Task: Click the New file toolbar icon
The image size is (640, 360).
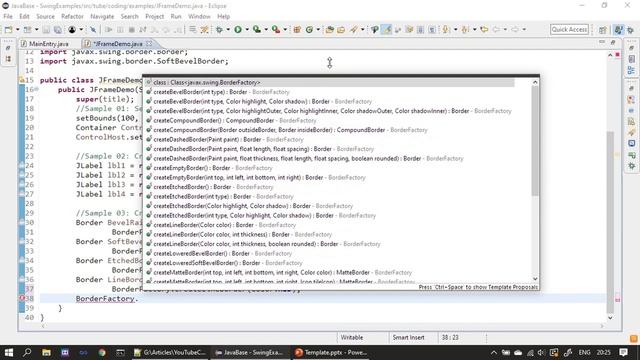Action: click(x=8, y=29)
